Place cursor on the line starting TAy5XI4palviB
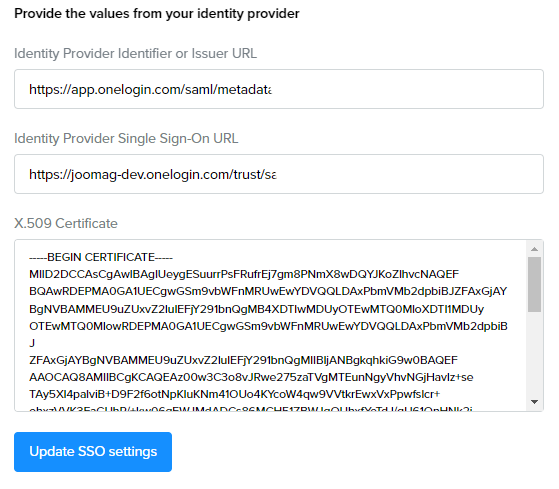This screenshot has height=489, width=559. tap(235, 394)
